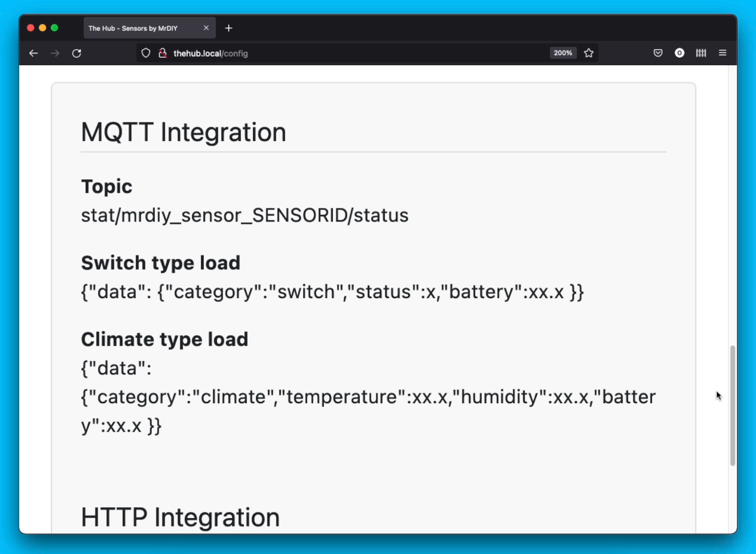Screen dimensions: 756x554
Task: Reload the current page
Action: 77,53
